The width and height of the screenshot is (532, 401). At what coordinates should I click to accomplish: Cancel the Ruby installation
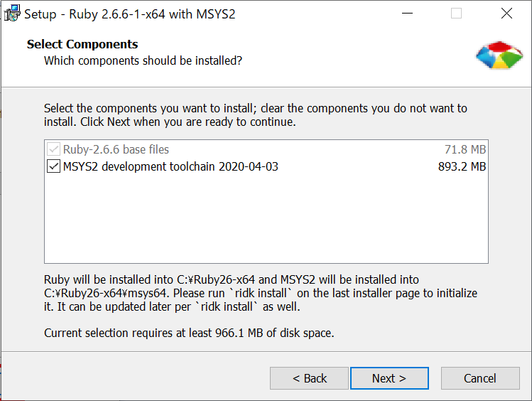[480, 378]
